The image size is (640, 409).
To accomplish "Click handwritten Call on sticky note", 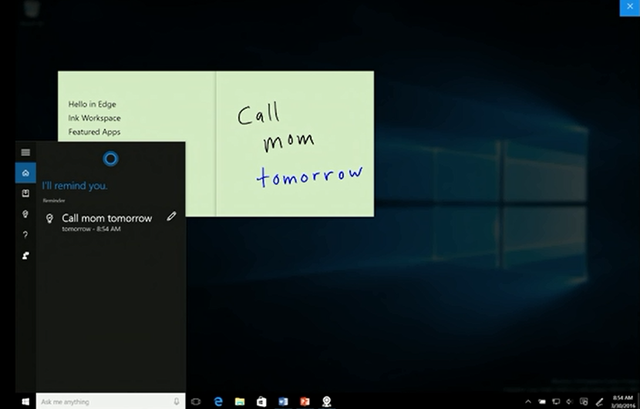I will (259, 113).
